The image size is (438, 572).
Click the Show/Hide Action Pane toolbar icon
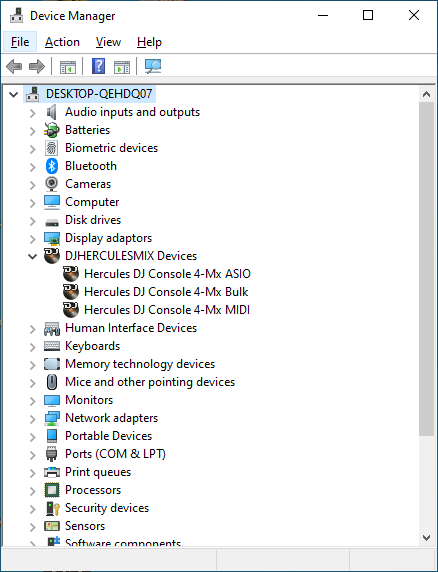click(x=122, y=67)
